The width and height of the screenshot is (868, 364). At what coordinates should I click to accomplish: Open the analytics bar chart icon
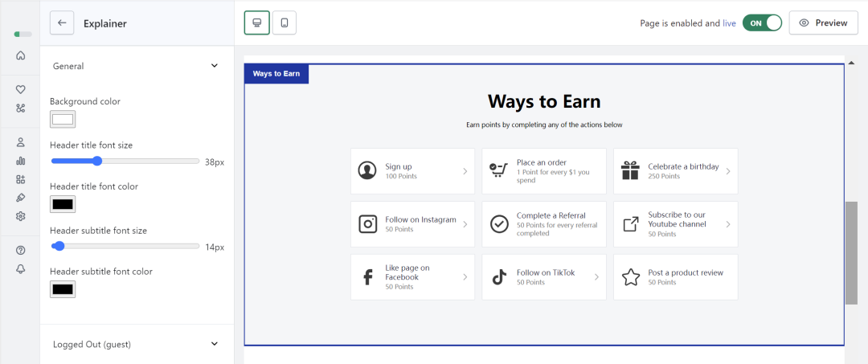pyautogui.click(x=21, y=161)
